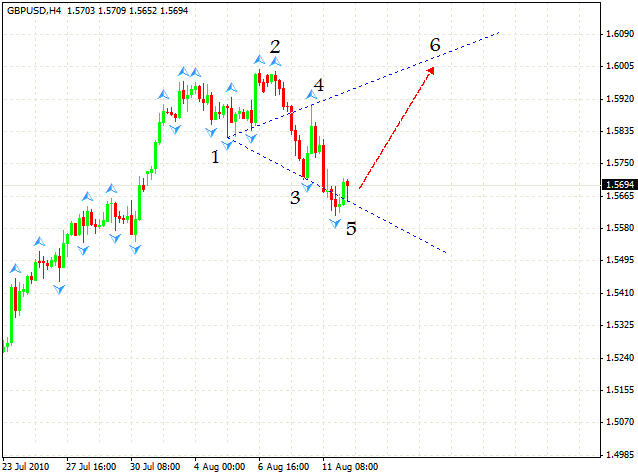
Task: Select the low value 1.5652 in header
Action: [143, 11]
